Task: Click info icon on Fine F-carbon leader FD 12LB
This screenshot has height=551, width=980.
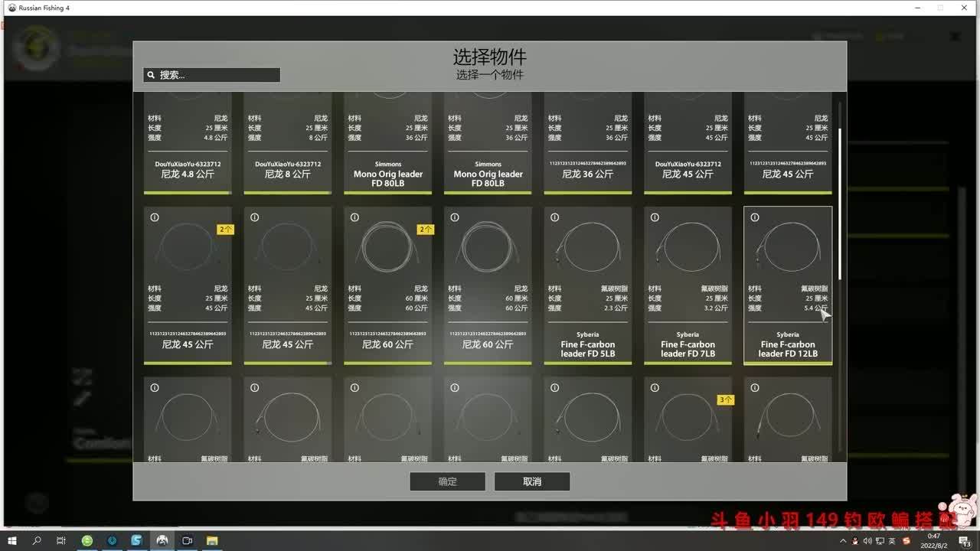Action: coord(754,217)
